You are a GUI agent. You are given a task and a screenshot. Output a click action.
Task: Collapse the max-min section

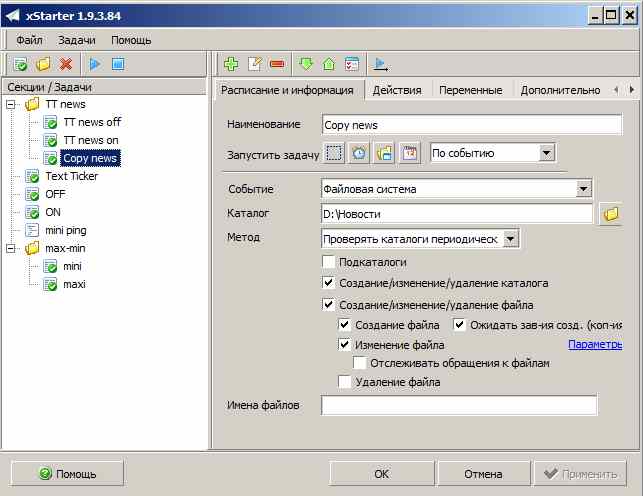coord(11,248)
